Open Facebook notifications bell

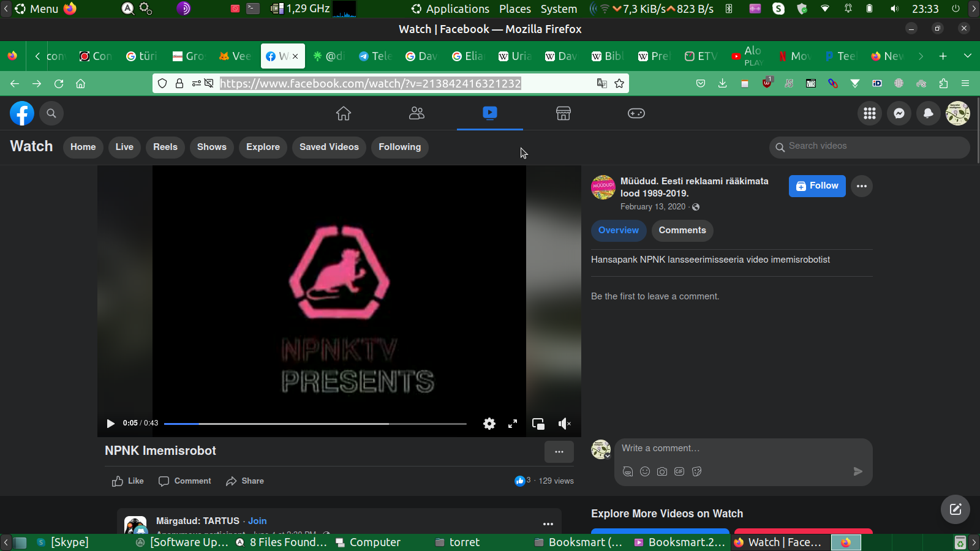pyautogui.click(x=929, y=113)
